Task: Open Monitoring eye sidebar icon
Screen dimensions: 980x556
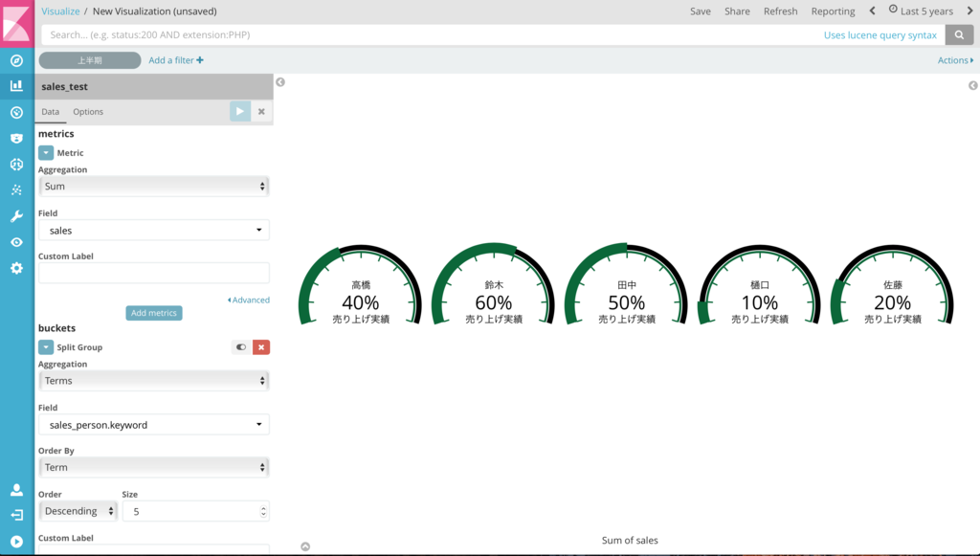Action: [x=17, y=242]
